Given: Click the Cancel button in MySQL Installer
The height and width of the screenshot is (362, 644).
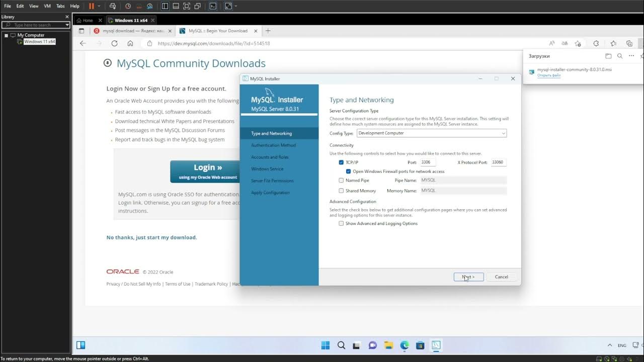Looking at the screenshot, I should click(501, 277).
